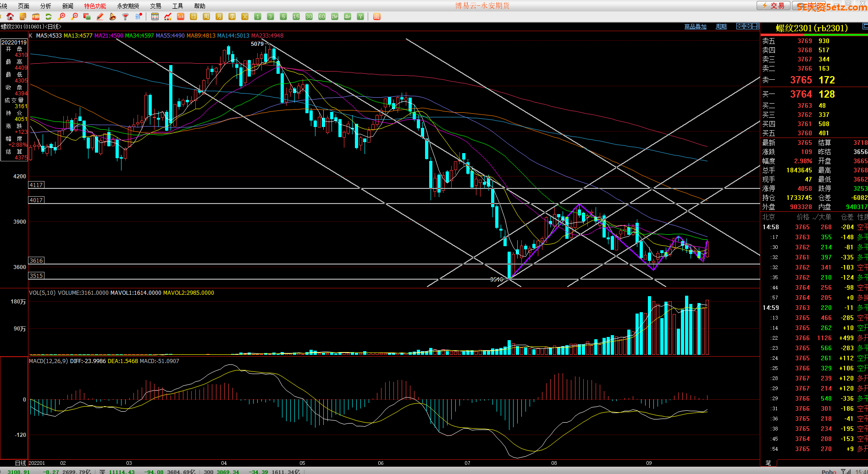Click the 买一 price 3764
Screen dimensions: 868x474
[x=801, y=94]
